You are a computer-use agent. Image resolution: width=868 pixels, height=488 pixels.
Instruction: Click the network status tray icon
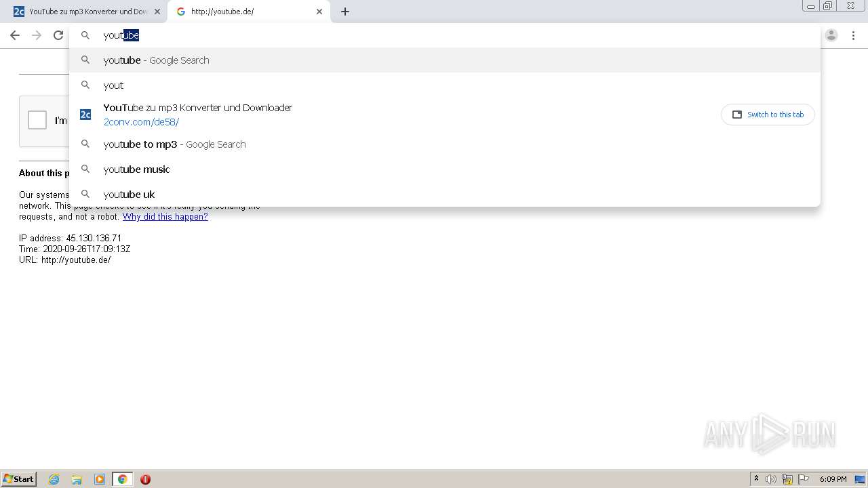787,479
